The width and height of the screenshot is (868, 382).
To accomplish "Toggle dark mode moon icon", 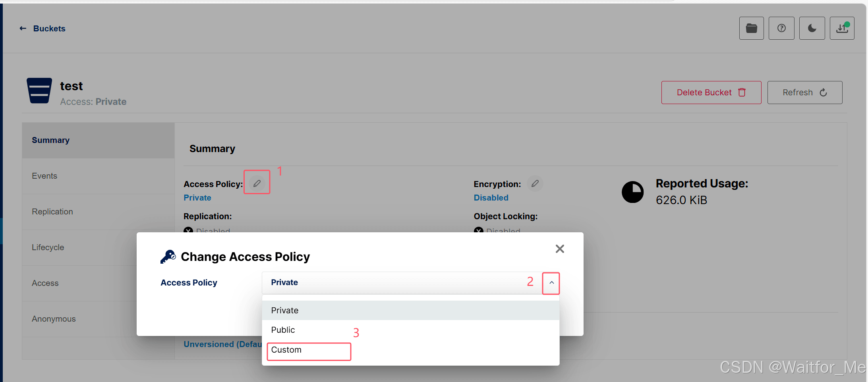I will click(812, 28).
